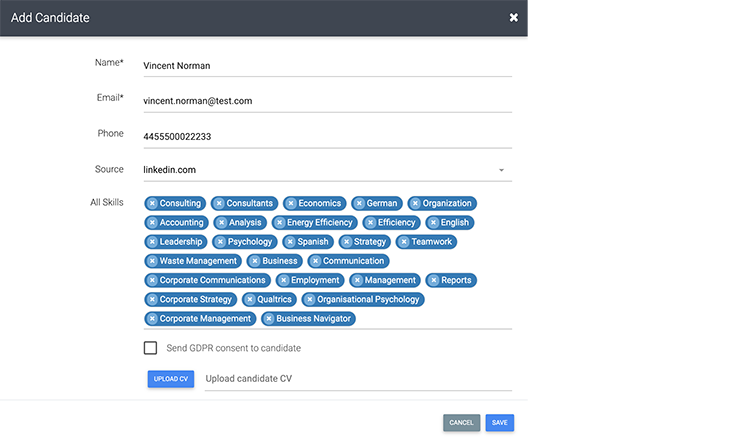Click into the Email field
The image size is (750, 444).
[x=326, y=101]
